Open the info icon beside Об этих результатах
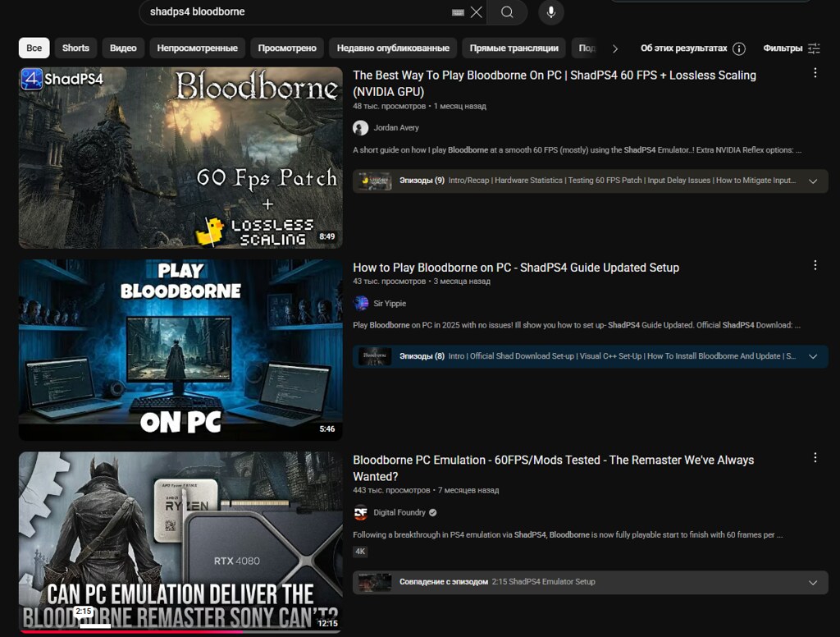Screen dimensions: 840x637 click(x=739, y=48)
